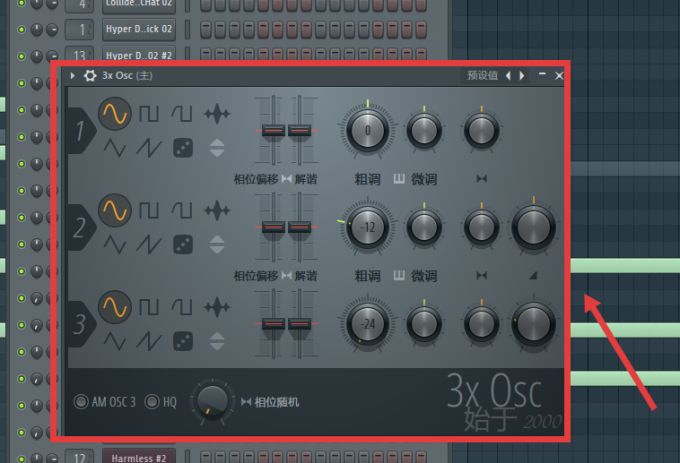Toggle green light of Harmless #2 channel
Screen dimensions: 680x463
click(x=21, y=458)
